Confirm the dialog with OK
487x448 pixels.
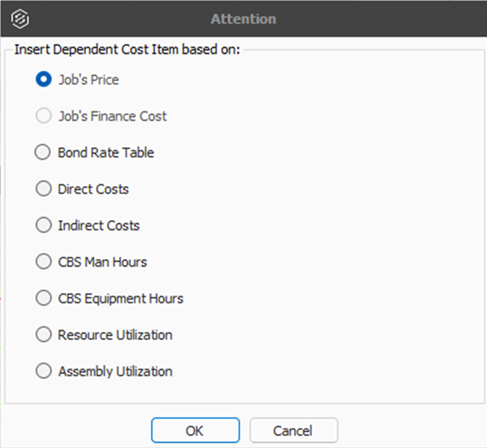(195, 431)
